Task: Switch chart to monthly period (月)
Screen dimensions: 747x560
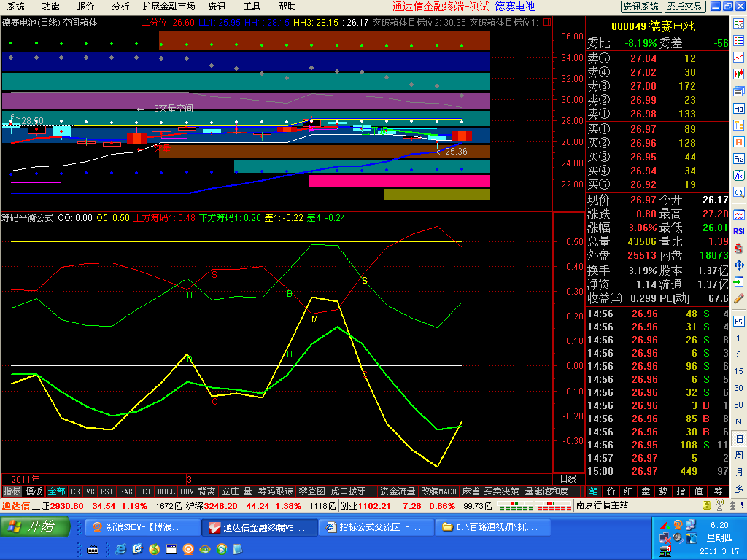Action: 739,472
